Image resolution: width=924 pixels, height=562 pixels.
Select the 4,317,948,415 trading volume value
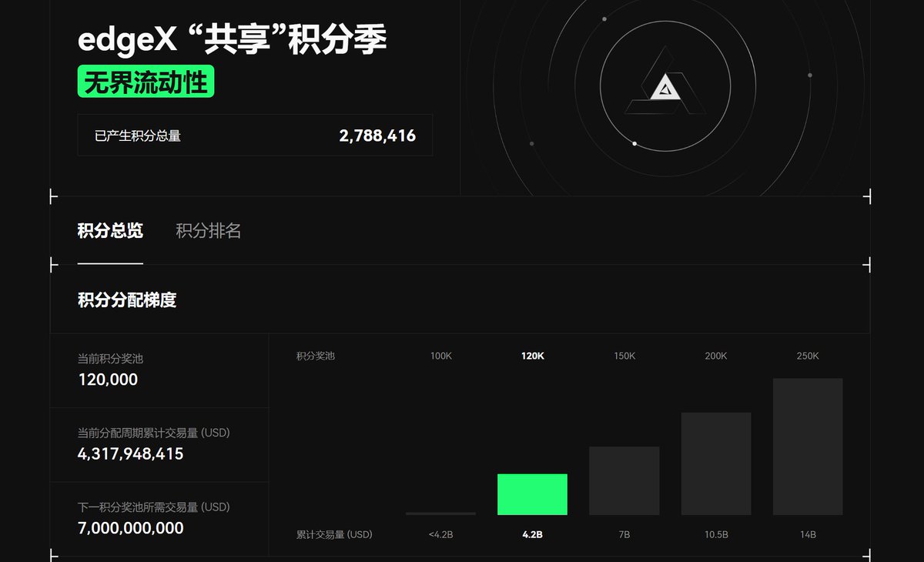click(x=131, y=454)
